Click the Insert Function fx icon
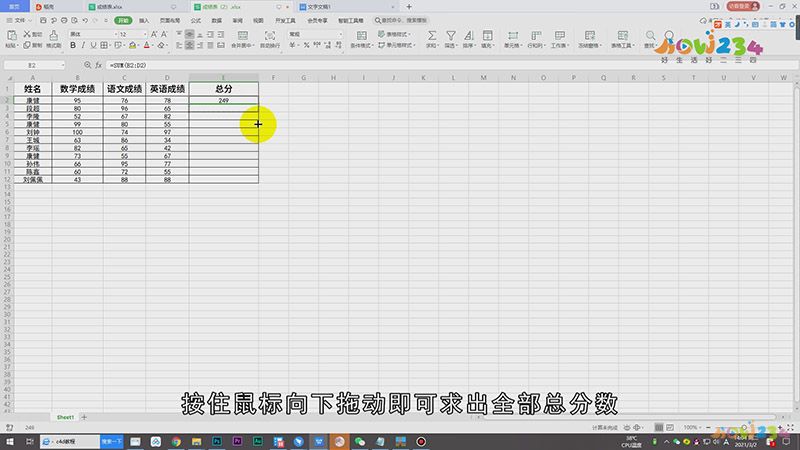The width and height of the screenshot is (800, 450). click(98, 65)
